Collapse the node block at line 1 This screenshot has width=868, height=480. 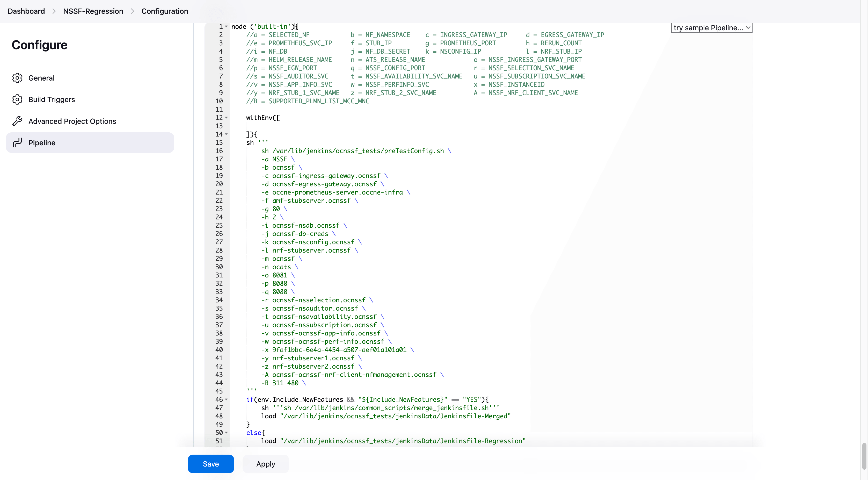[x=227, y=26]
